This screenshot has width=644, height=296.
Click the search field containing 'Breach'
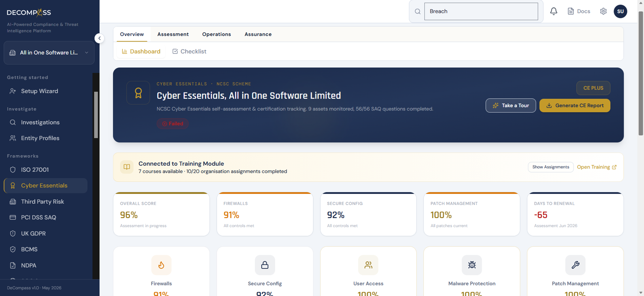481,12
